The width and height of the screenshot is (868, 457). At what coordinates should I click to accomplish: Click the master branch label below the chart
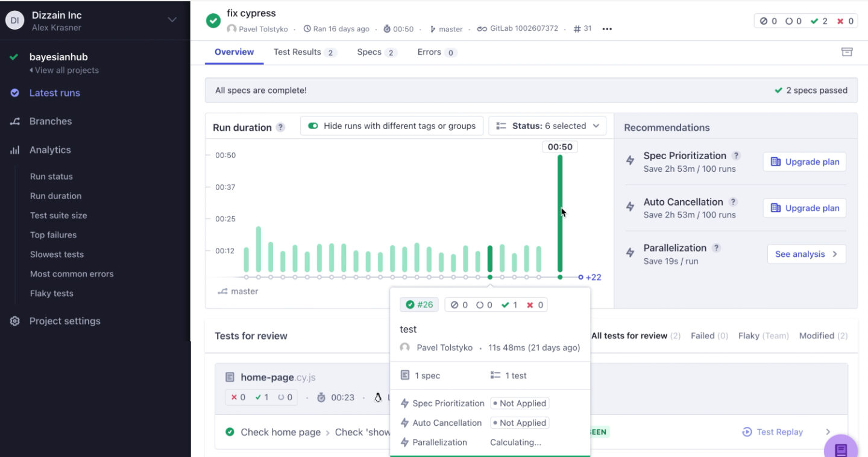[238, 291]
